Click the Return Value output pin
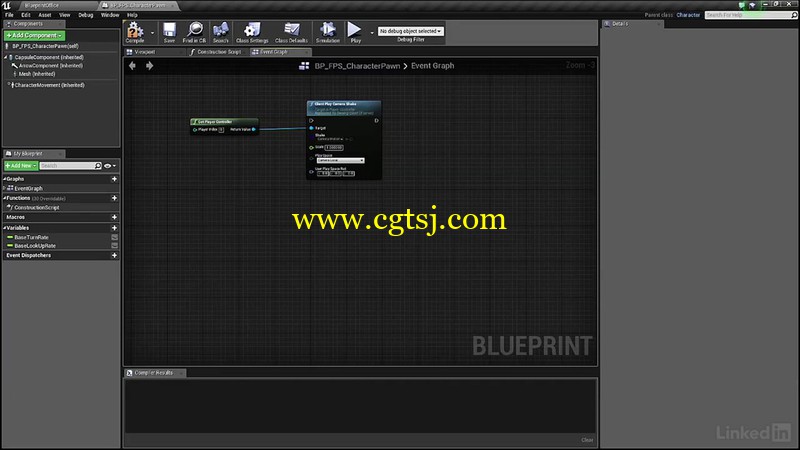This screenshot has width=800, height=450. point(254,130)
